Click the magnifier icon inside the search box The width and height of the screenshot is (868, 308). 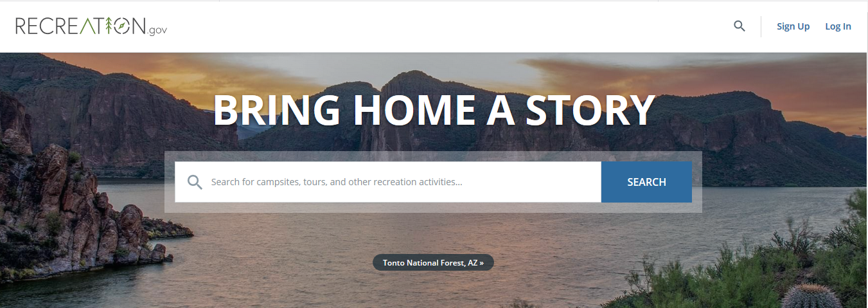(x=195, y=182)
